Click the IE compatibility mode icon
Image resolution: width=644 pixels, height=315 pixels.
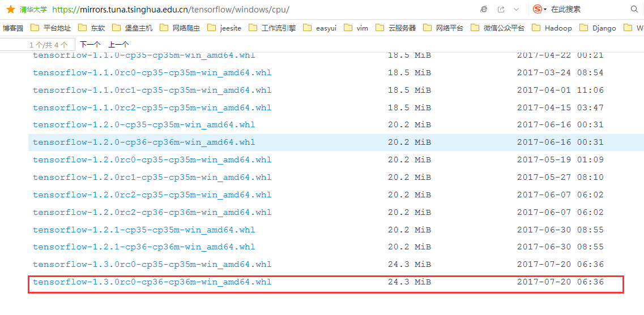pyautogui.click(x=484, y=9)
